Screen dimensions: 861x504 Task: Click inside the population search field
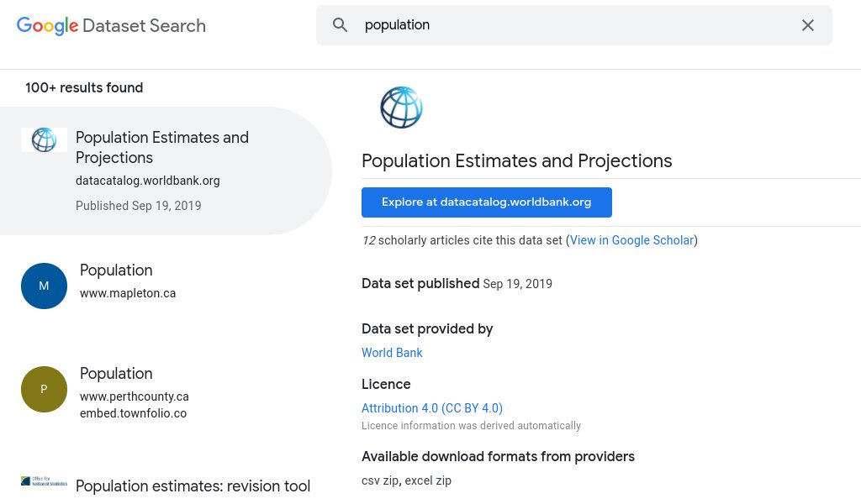coord(572,25)
